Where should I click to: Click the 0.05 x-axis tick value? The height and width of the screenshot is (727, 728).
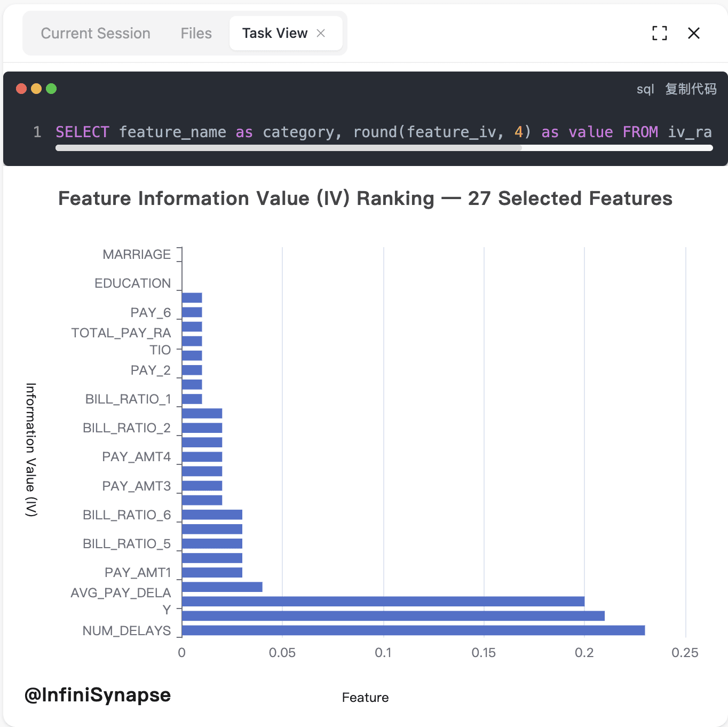click(282, 652)
